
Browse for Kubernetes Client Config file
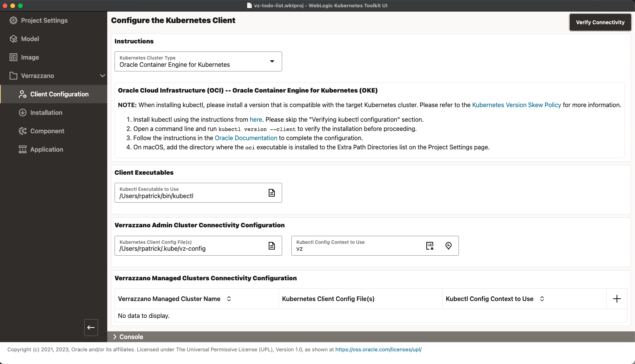tap(272, 246)
